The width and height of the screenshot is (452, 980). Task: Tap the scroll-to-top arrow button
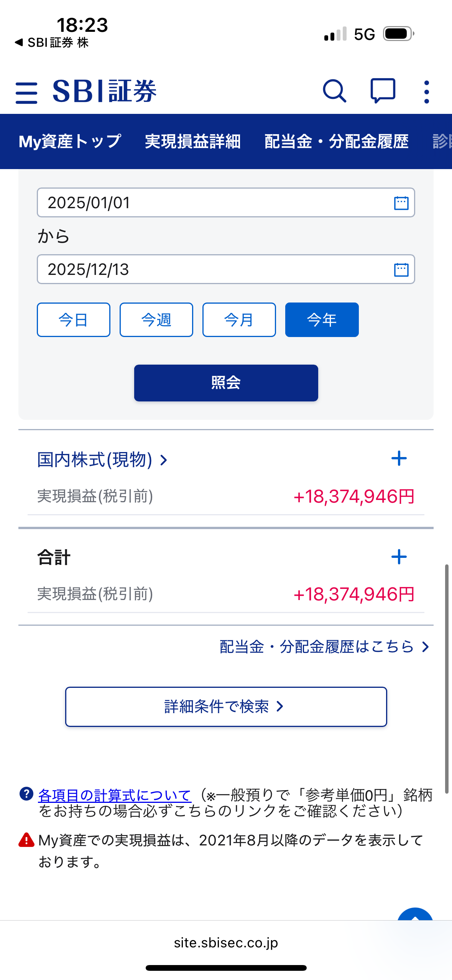pos(415,916)
